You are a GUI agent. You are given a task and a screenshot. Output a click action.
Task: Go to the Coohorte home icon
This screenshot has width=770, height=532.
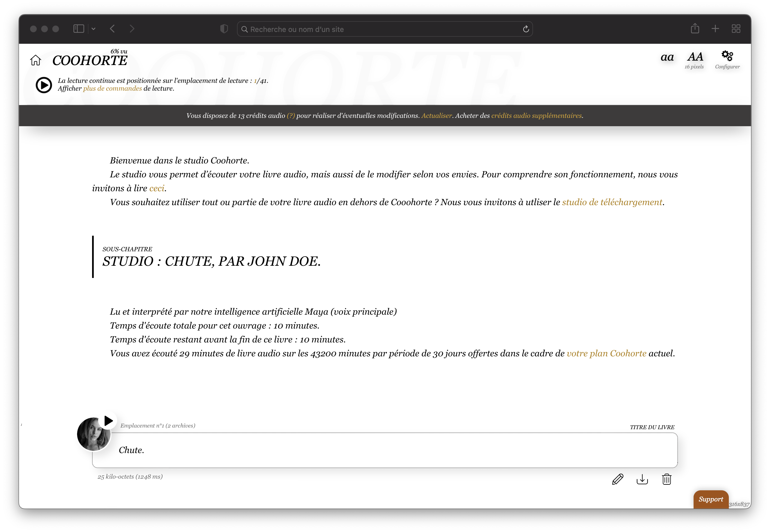pyautogui.click(x=35, y=60)
